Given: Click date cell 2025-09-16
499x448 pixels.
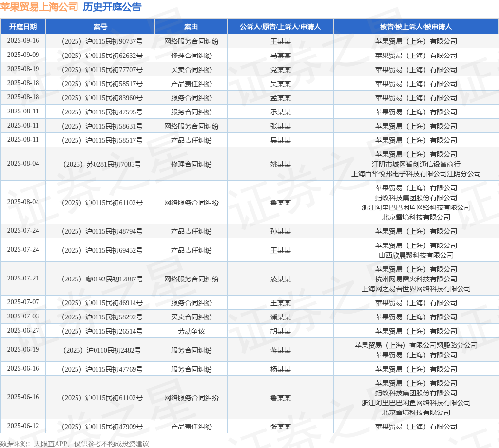Looking at the screenshot, I should [x=23, y=41].
